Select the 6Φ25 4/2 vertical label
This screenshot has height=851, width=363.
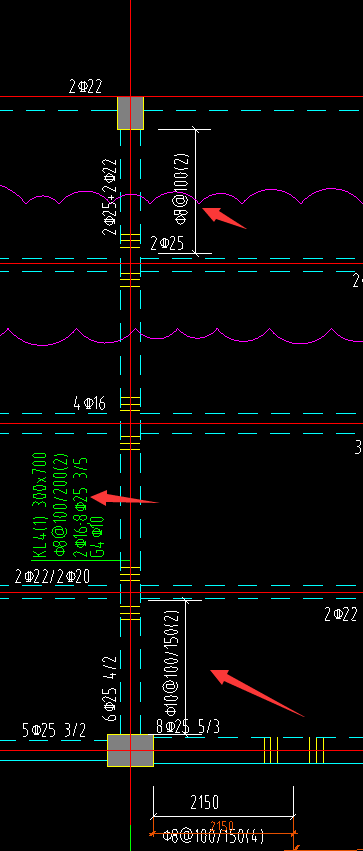pos(110,688)
